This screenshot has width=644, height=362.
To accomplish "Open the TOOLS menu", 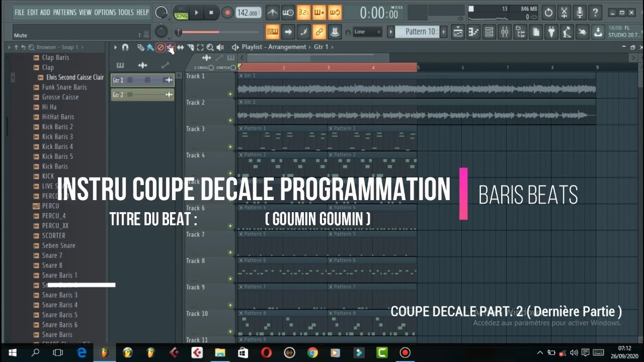I will [126, 12].
